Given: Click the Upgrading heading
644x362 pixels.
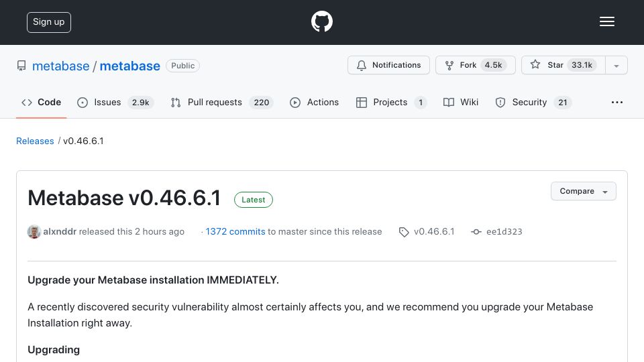Looking at the screenshot, I should click(x=54, y=350).
